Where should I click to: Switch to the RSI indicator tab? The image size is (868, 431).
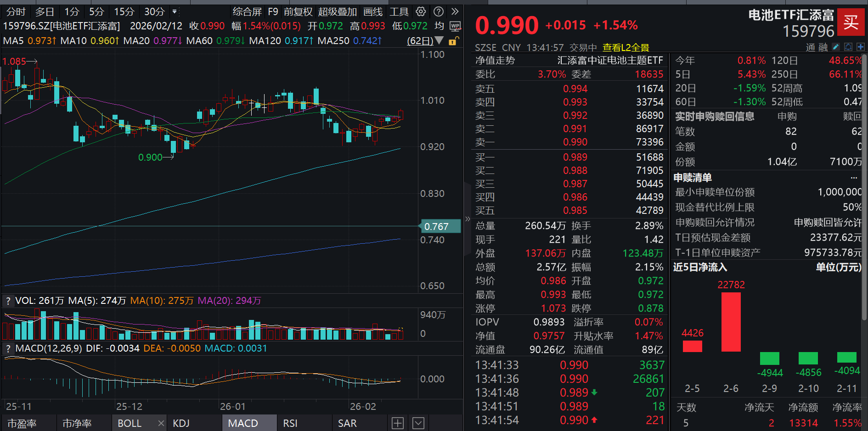(x=290, y=422)
